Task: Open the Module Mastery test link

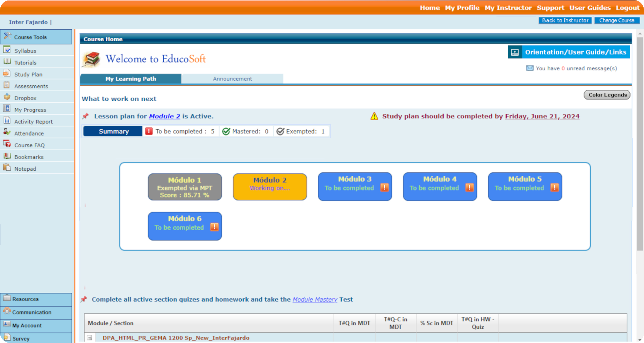Action: pos(315,299)
